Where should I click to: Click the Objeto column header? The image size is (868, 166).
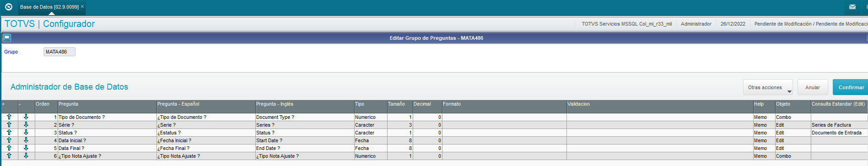(x=793, y=107)
